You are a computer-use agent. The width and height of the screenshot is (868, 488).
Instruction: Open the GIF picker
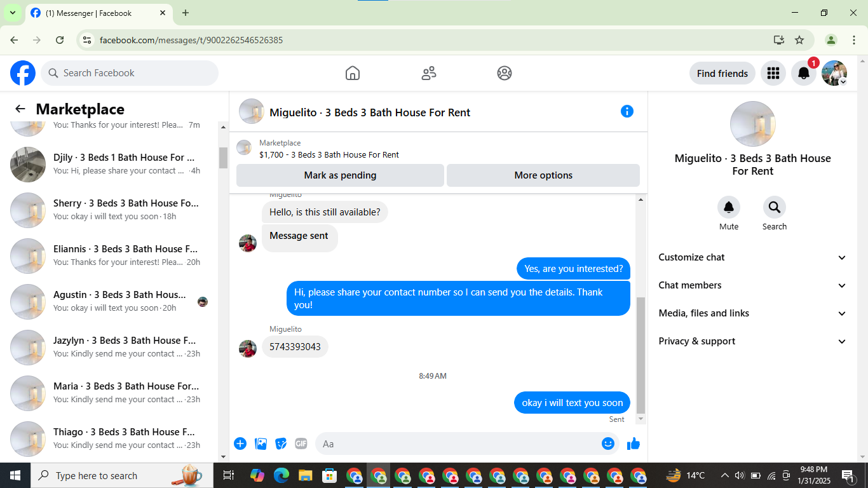click(x=301, y=444)
